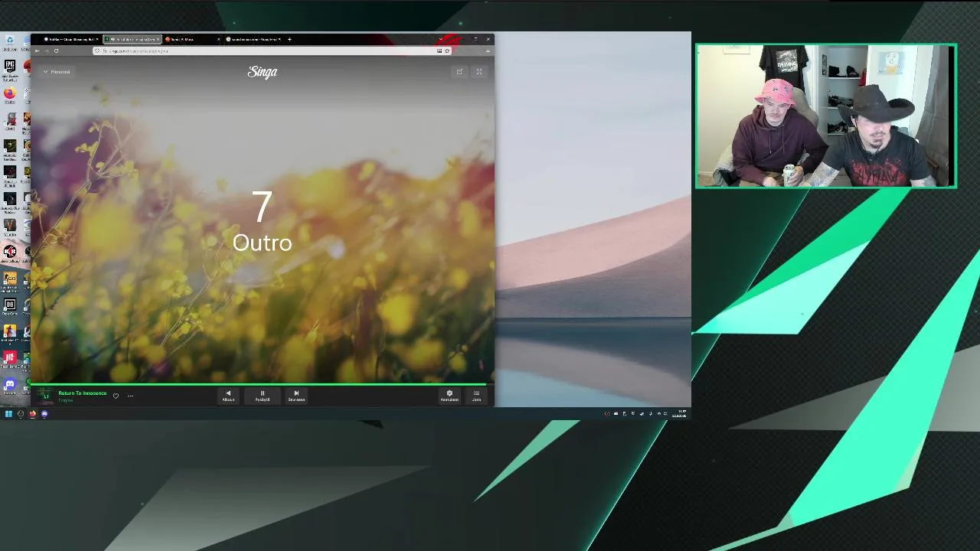Skip to the next song (Seuraava)
The width and height of the screenshot is (980, 551).
pos(296,396)
